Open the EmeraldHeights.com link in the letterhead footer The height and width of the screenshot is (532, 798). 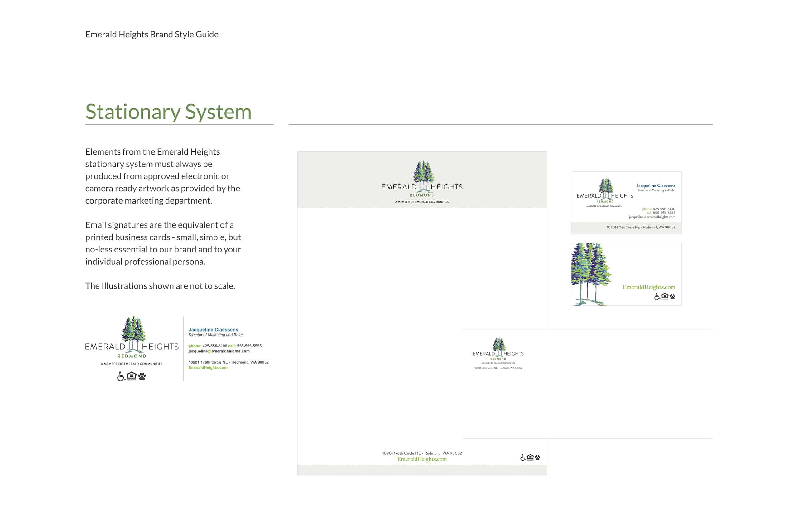(x=422, y=459)
